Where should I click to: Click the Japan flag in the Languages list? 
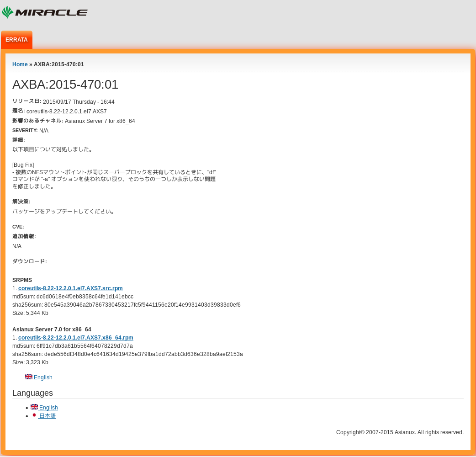34,415
